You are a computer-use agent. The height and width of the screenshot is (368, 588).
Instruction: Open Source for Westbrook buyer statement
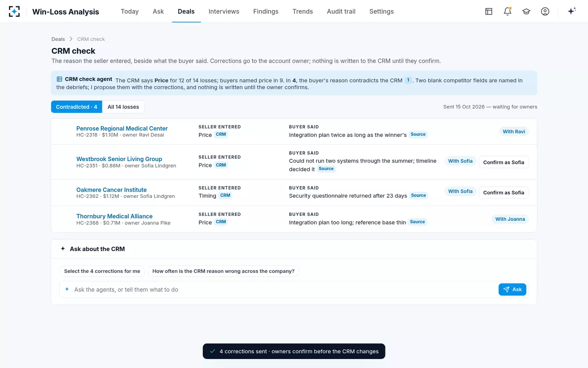tap(326, 169)
